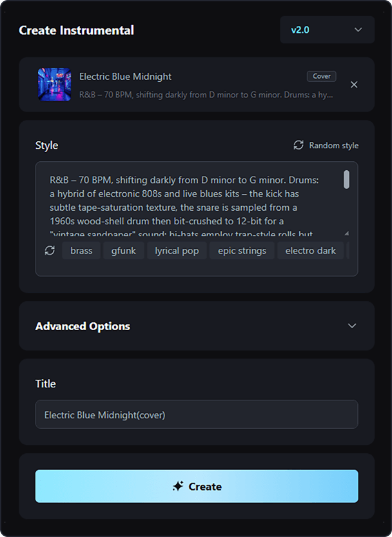Remove the Electric Blue Midnight reference track
Screen dimensions: 392x537
pyautogui.click(x=354, y=84)
